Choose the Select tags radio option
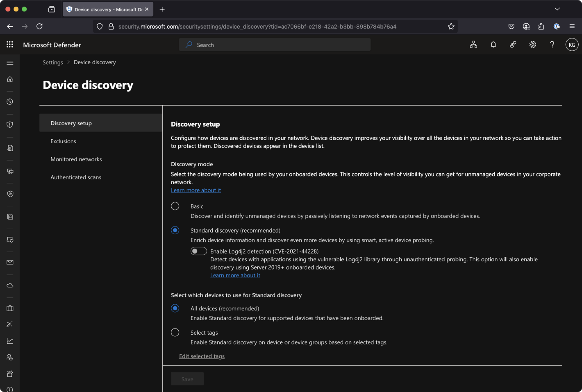Screen dimensions: 582x392 175,332
